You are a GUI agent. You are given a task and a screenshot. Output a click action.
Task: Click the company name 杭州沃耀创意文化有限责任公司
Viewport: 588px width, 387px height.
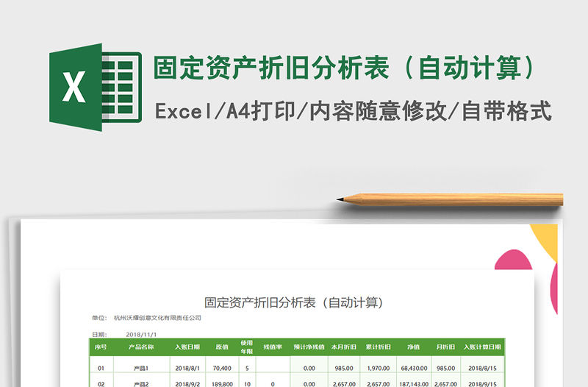click(157, 318)
